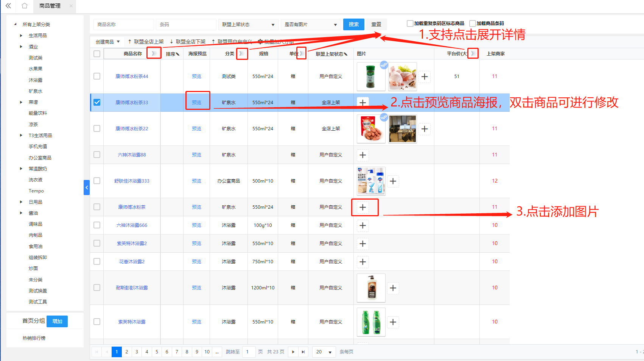This screenshot has width=644, height=361.
Task: Expand the 平台价 column with its chevron icon
Action: click(x=473, y=53)
